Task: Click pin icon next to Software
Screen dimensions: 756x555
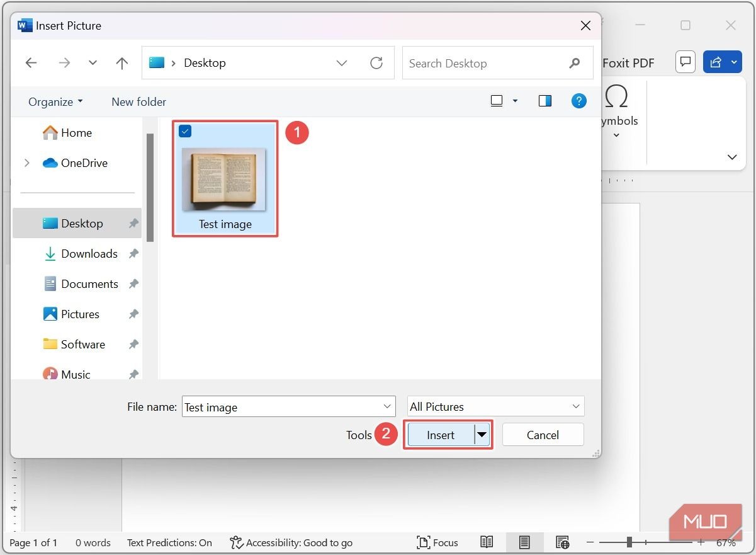Action: pos(133,345)
